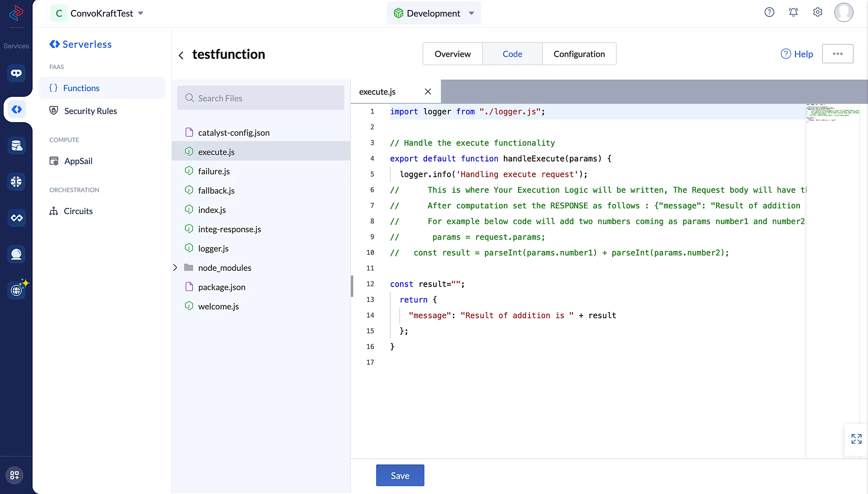Image resolution: width=868 pixels, height=494 pixels.
Task: Click the code minimap preview
Action: click(x=832, y=113)
